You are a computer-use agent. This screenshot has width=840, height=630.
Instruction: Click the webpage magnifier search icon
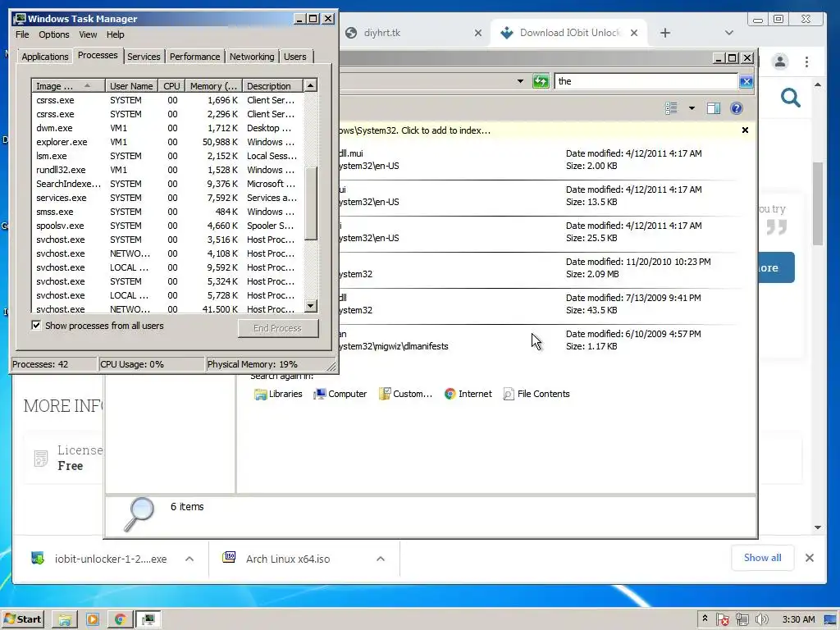click(x=791, y=98)
